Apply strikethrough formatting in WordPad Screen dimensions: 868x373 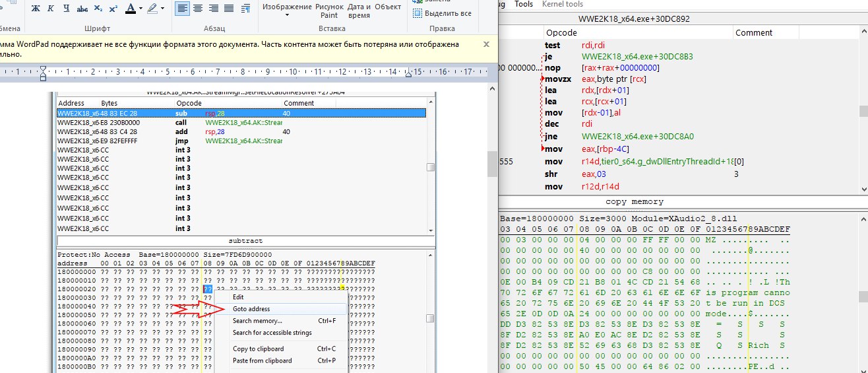coord(82,9)
